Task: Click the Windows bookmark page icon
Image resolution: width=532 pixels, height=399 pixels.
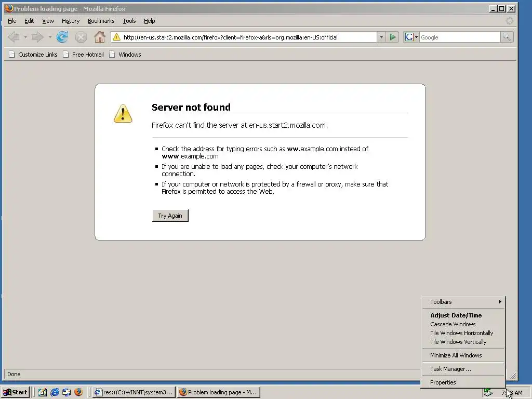Action: coord(112,54)
